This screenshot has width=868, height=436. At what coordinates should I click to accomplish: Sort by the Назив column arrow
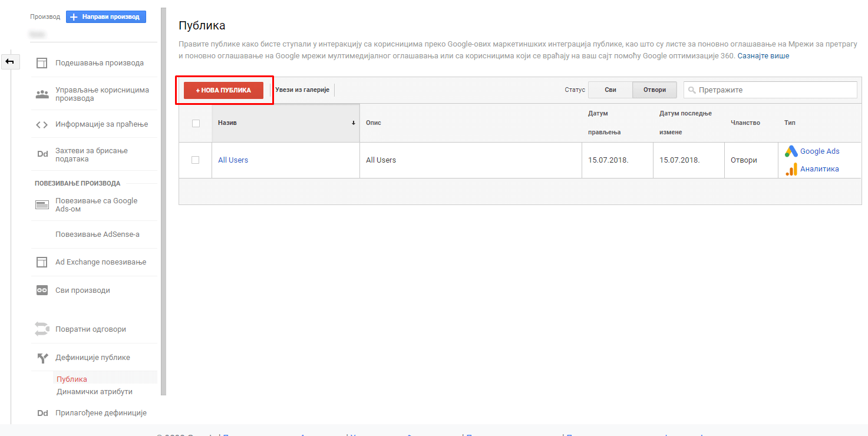tap(354, 123)
